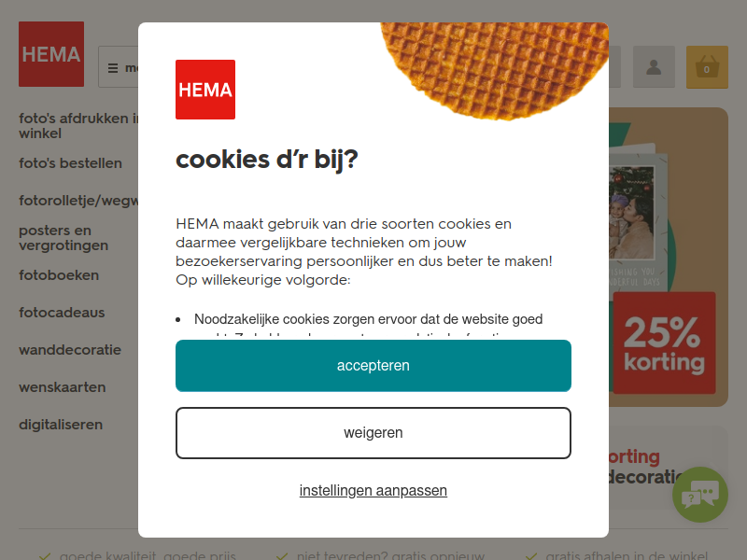
Task: Open the shopping basket icon
Action: (x=707, y=67)
